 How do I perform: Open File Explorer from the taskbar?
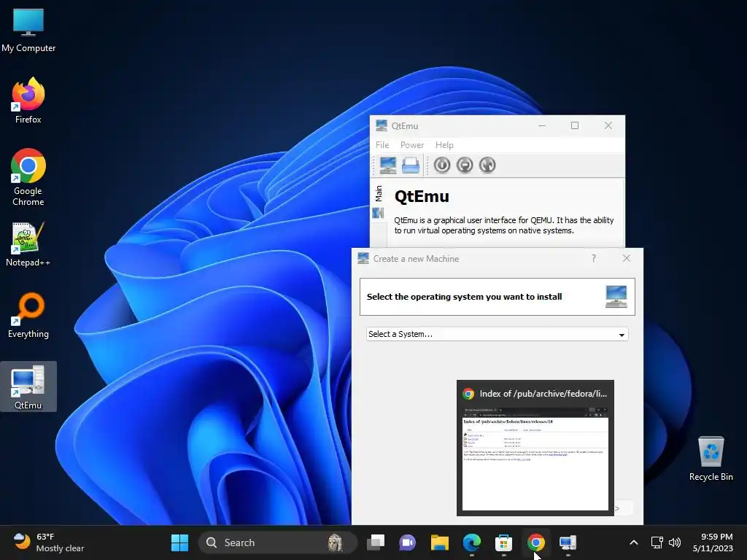tap(440, 542)
